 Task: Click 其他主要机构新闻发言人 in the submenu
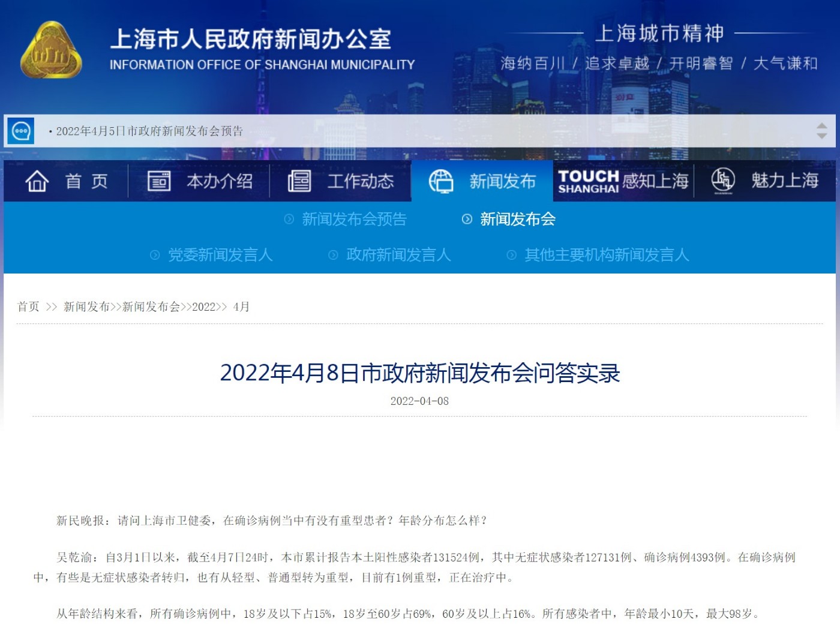click(607, 255)
